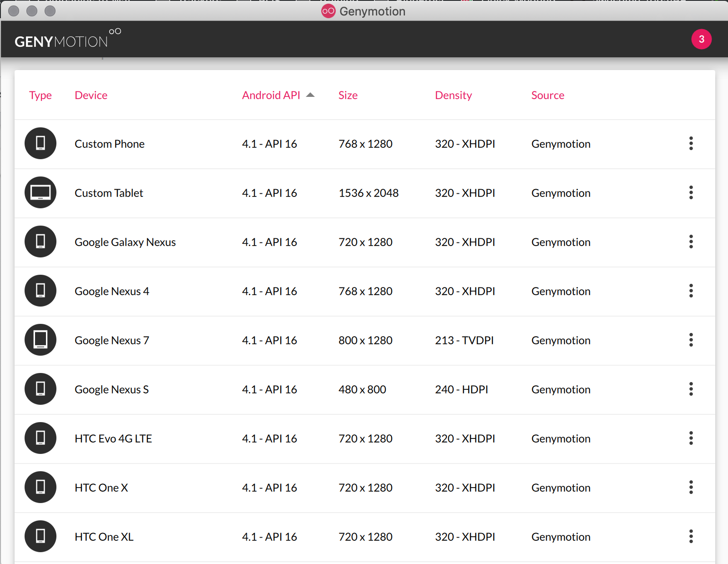Click the Genymotion logo in the header

[x=68, y=39]
